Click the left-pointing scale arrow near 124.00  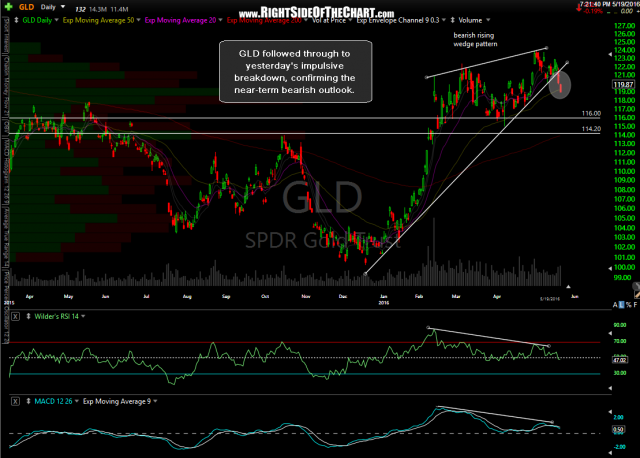610,54
